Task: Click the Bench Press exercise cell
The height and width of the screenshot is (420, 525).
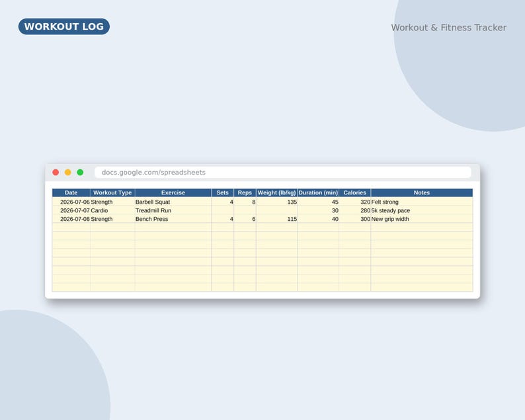Action: pyautogui.click(x=173, y=219)
